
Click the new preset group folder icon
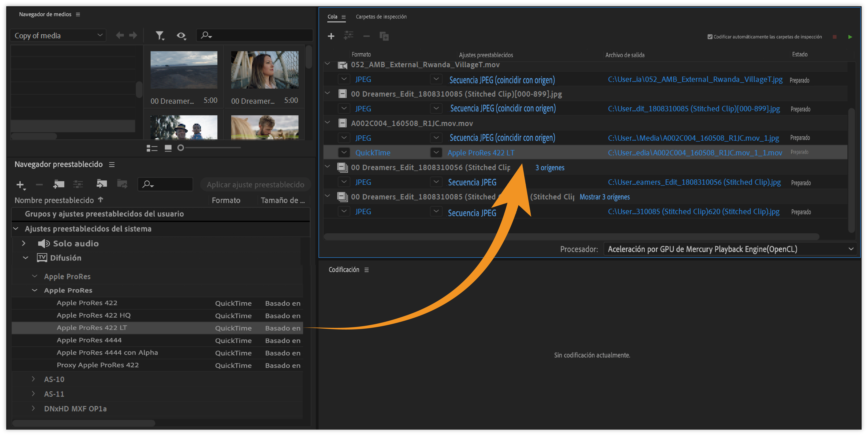point(59,184)
